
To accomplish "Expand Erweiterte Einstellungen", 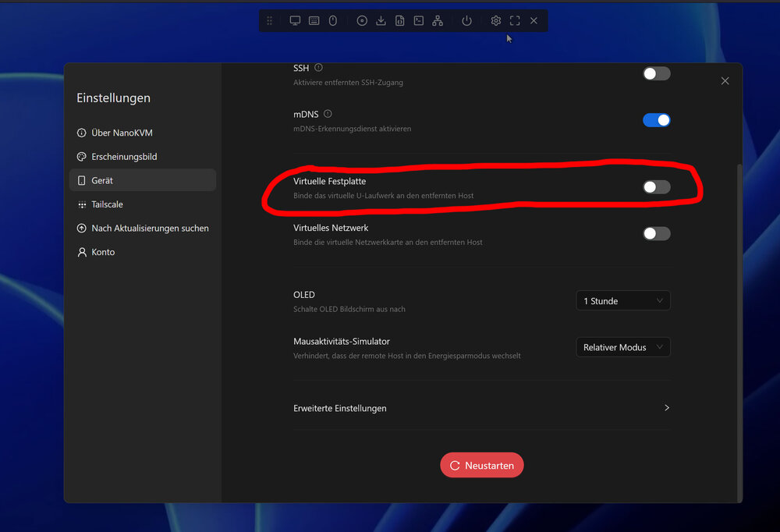I will point(481,408).
